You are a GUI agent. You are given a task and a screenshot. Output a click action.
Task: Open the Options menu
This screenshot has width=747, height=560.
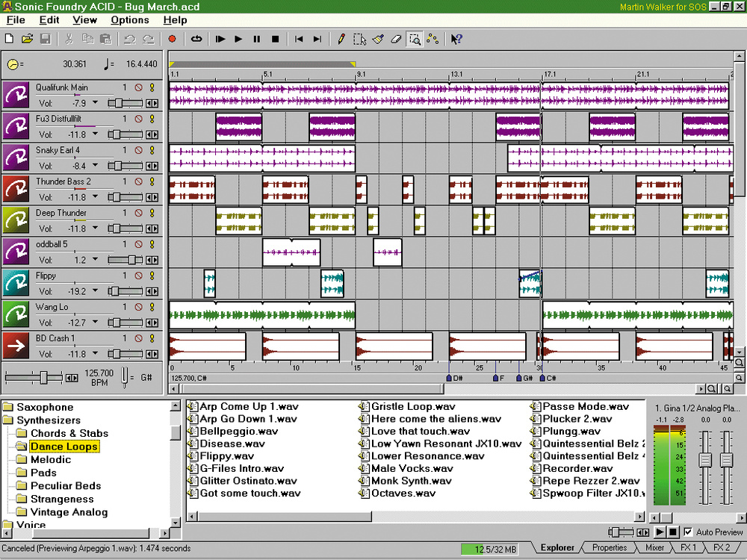pyautogui.click(x=129, y=20)
